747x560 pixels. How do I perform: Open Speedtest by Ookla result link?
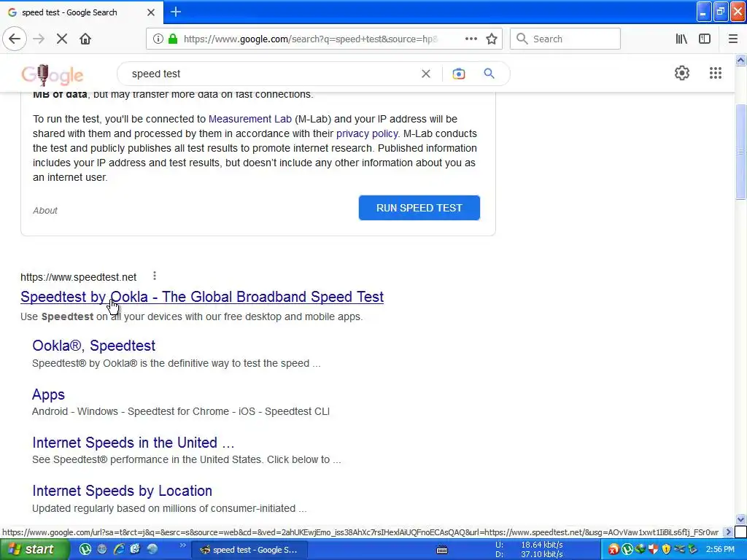(202, 297)
